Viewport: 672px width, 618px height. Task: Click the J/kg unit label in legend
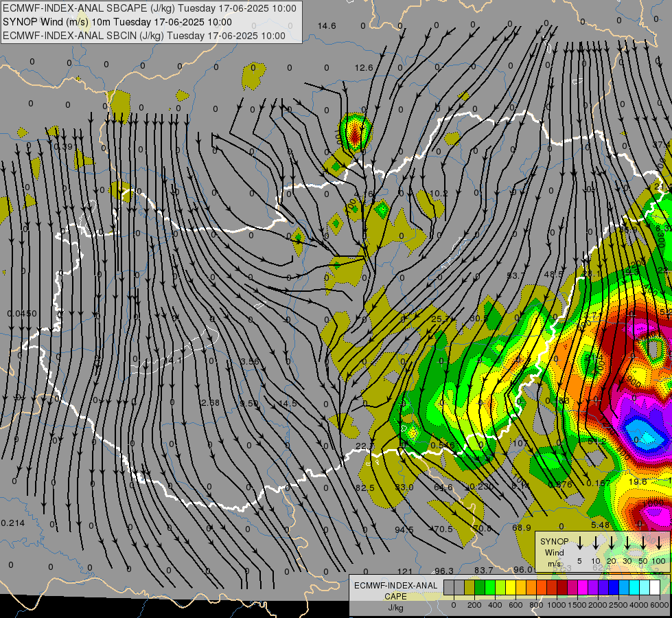click(395, 608)
